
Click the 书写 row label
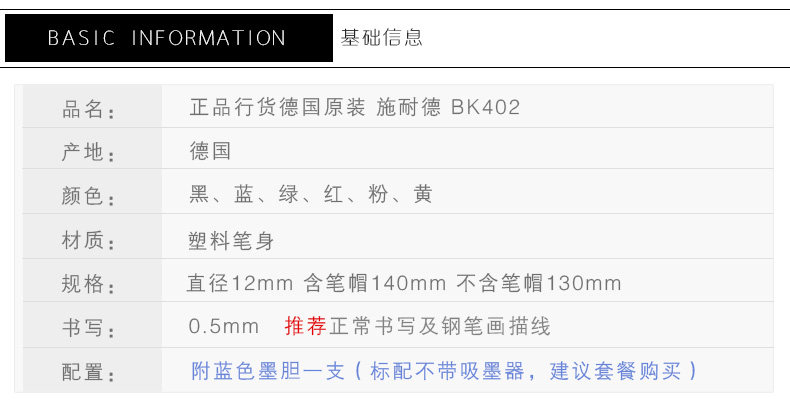point(90,329)
